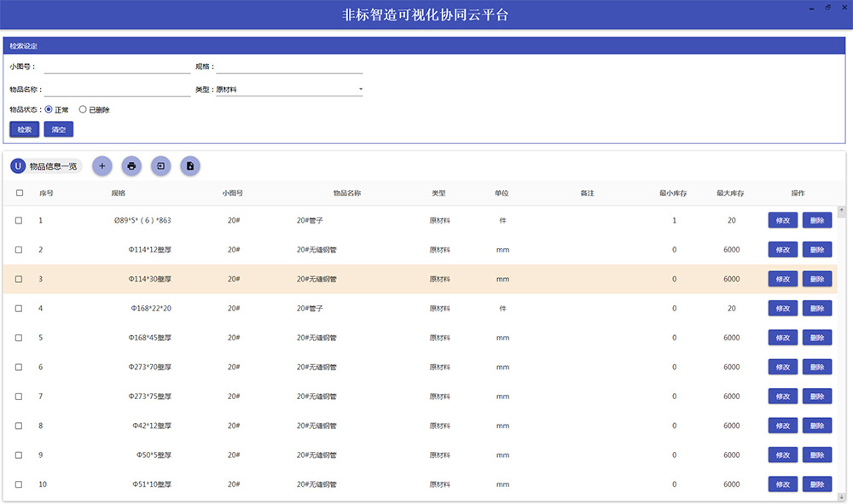Screen dimensions: 853x504
Task: Click the 物品名称 input field
Action: pos(117,88)
